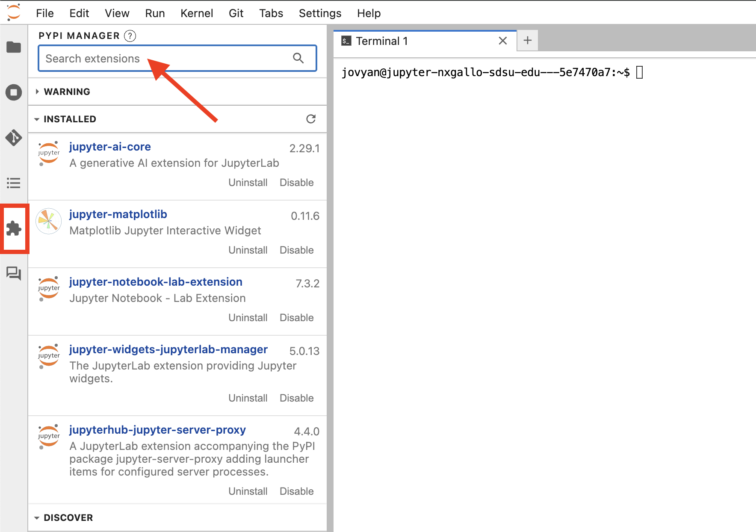Open the Git sidebar panel icon
The height and width of the screenshot is (532, 756).
click(x=14, y=138)
